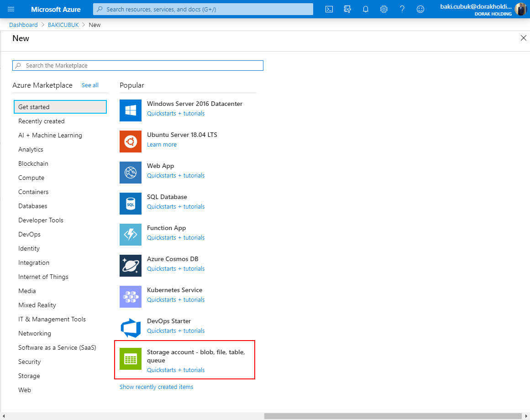Select Software as a Service (SaaS) category

(57, 348)
